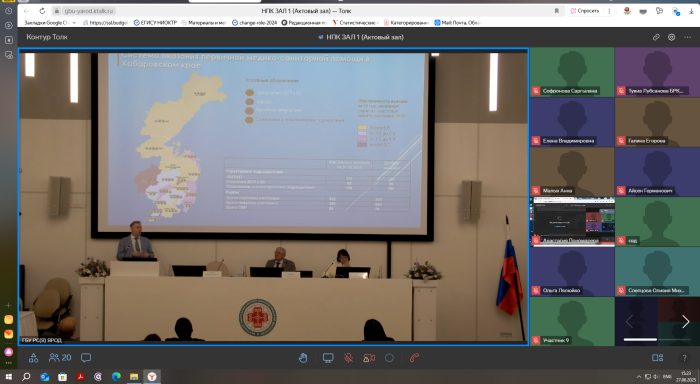Toggle the recording circle button

click(389, 358)
